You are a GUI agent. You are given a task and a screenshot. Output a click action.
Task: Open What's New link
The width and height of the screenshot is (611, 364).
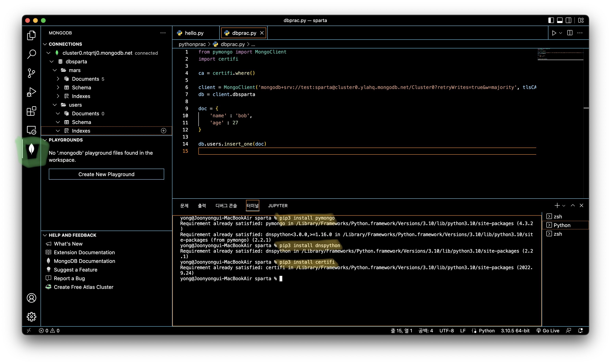coord(68,244)
